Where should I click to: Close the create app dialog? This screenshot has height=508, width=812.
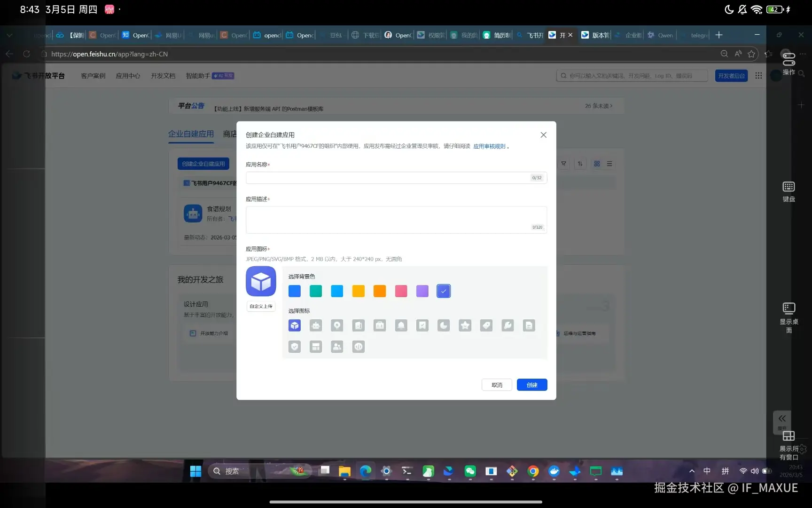click(x=543, y=135)
